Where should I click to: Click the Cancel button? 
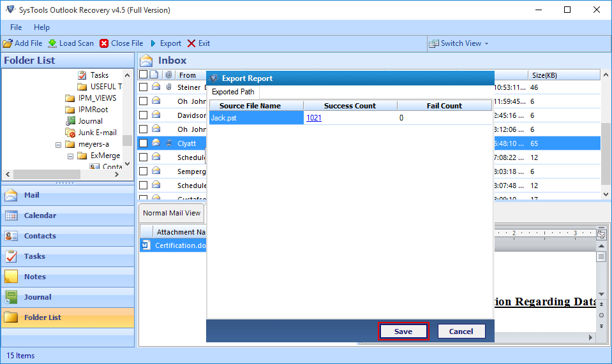click(461, 331)
